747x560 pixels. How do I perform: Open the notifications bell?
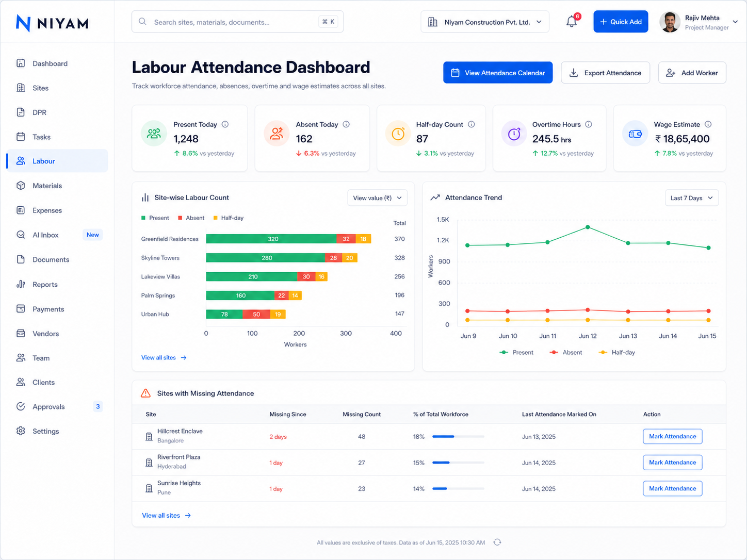(572, 22)
